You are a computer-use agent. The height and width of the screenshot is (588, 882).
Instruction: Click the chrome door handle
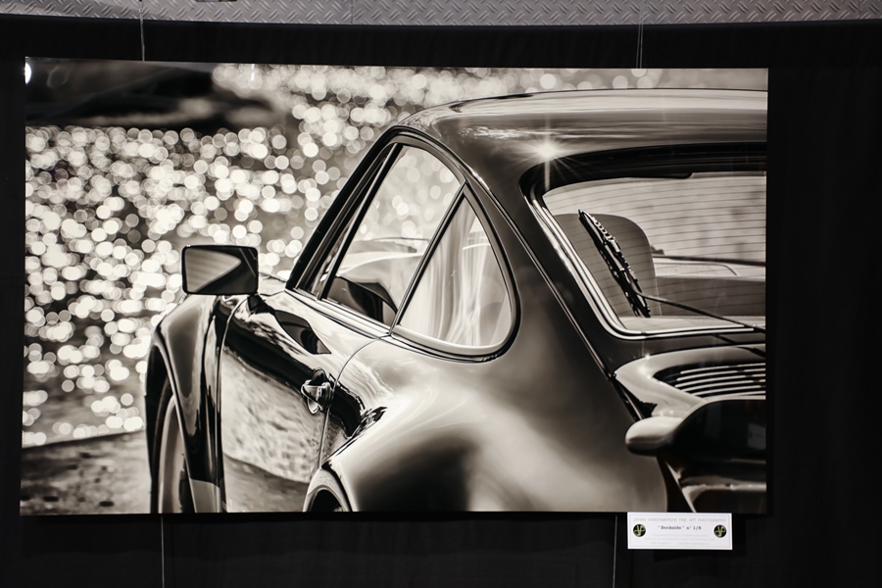[x=316, y=391]
